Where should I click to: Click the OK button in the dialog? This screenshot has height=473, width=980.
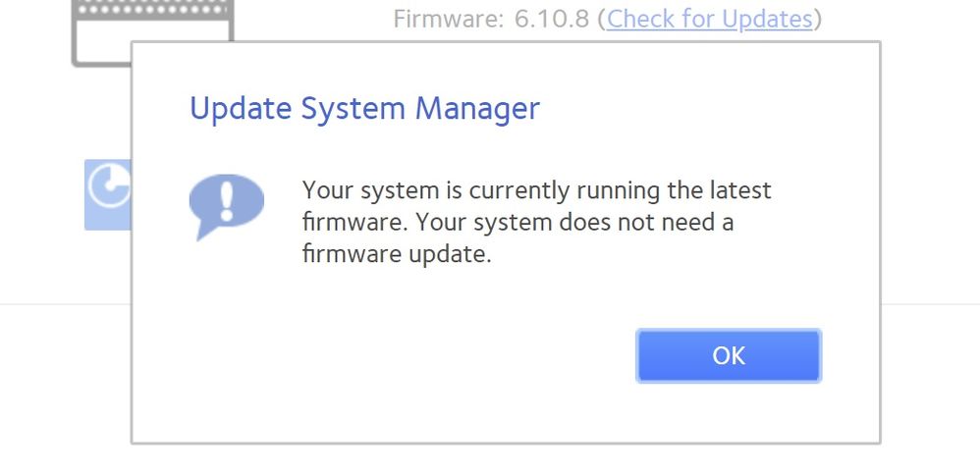click(728, 355)
